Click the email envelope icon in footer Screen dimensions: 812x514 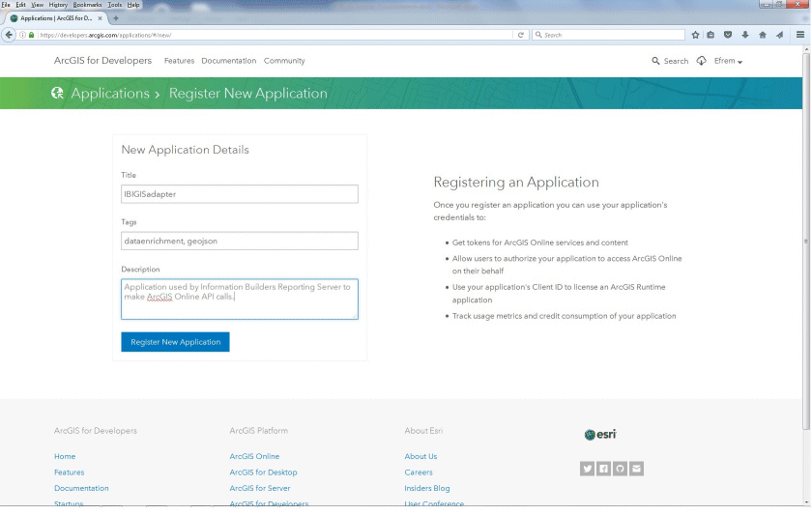coord(636,469)
